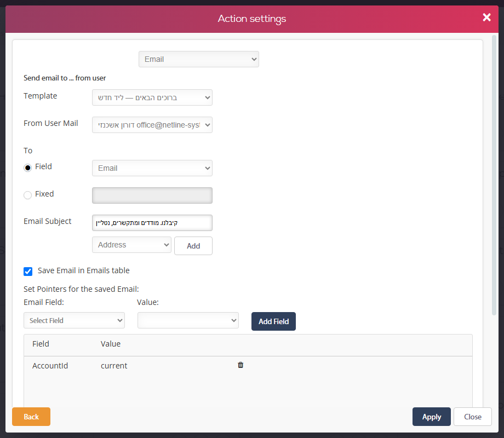
Task: Open the To Field Email dropdown
Action: coord(152,168)
